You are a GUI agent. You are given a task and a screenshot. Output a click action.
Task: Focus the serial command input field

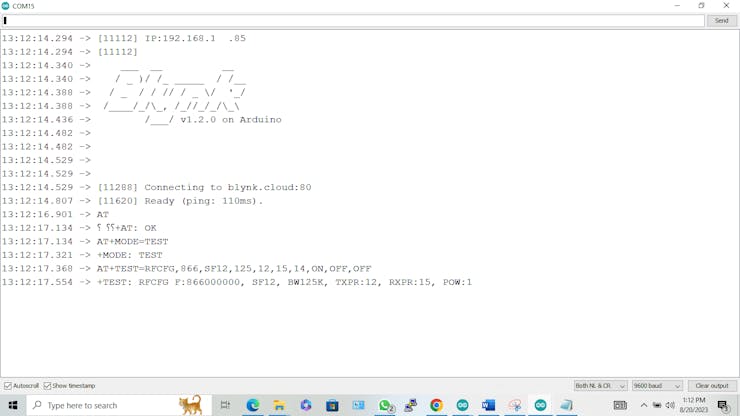[353, 21]
